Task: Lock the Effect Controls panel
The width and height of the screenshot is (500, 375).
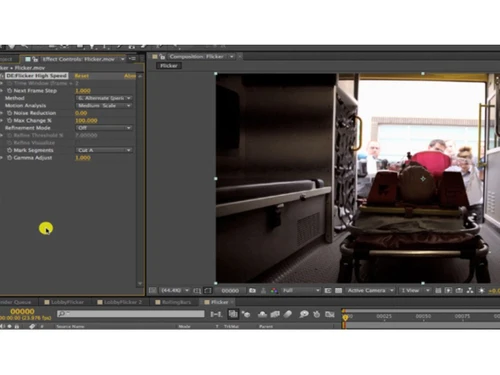Action: tap(35, 59)
